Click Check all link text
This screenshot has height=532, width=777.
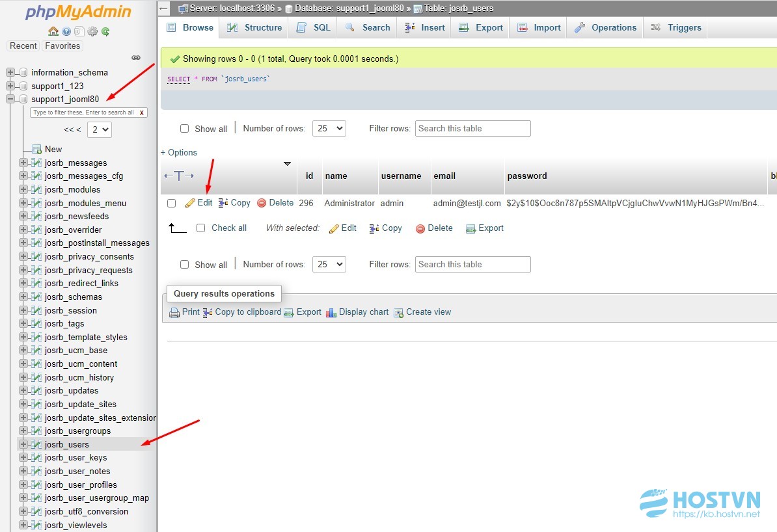[x=229, y=228]
